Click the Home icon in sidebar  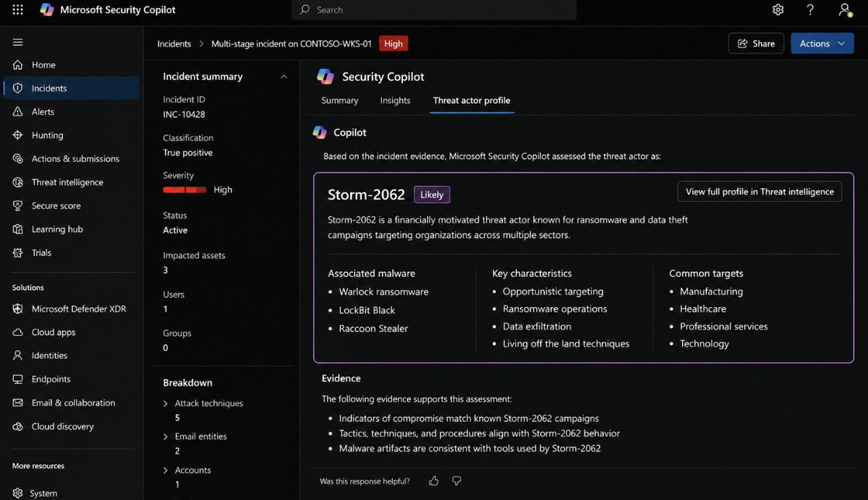pyautogui.click(x=18, y=64)
